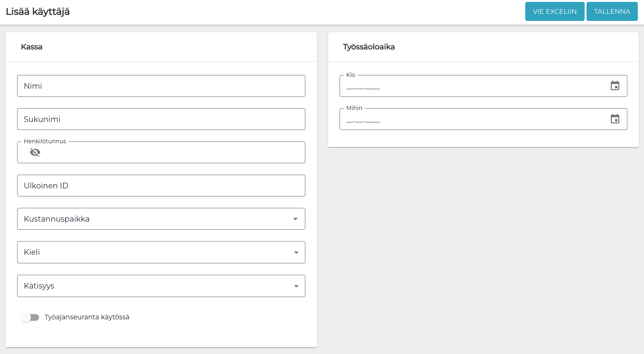Click into the Sukunimi field
644x354 pixels.
161,119
